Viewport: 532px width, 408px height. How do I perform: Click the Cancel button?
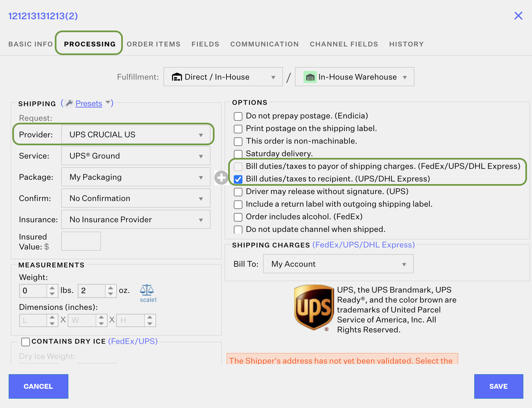coord(39,386)
